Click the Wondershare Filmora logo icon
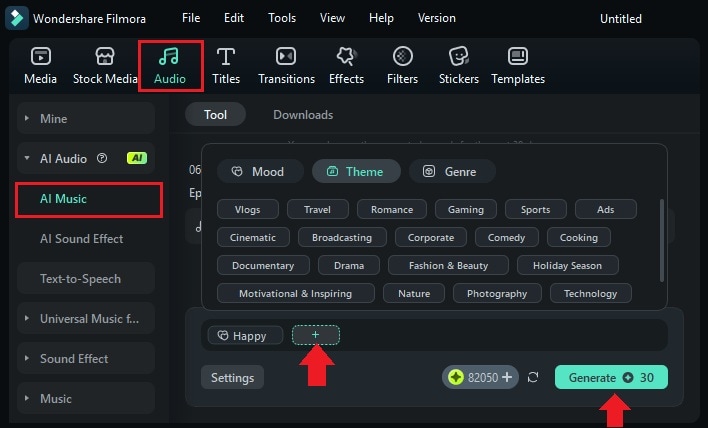Viewport: 708px width, 428px height. pos(17,19)
